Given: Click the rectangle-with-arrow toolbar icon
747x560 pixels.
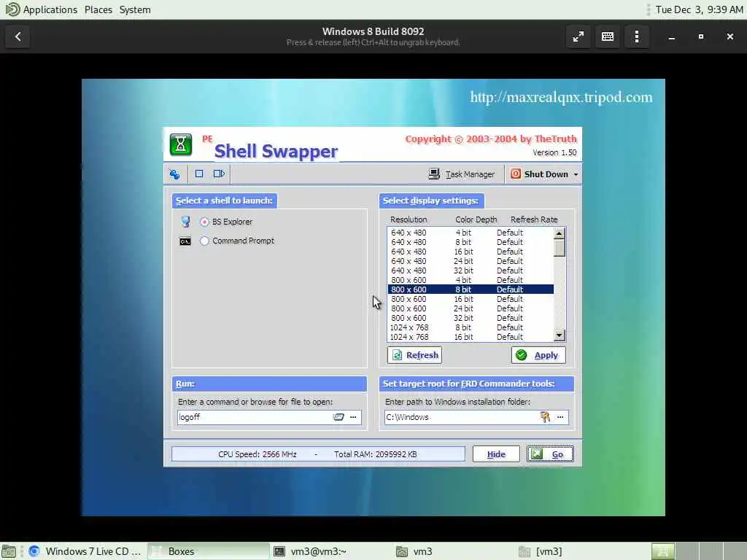Looking at the screenshot, I should [x=219, y=174].
